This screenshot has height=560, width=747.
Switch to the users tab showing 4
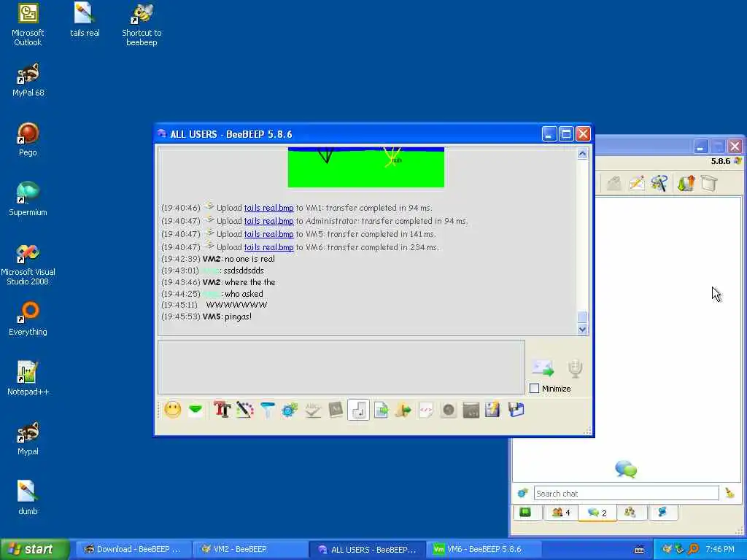pyautogui.click(x=560, y=513)
